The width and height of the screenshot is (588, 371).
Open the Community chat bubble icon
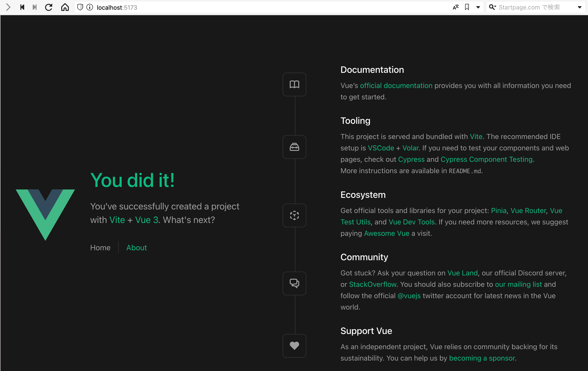[294, 283]
